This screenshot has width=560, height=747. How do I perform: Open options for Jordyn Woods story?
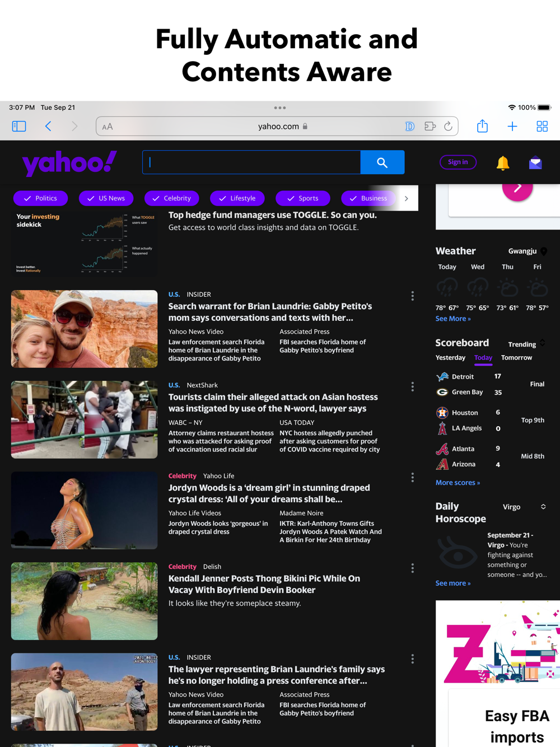pyautogui.click(x=413, y=477)
